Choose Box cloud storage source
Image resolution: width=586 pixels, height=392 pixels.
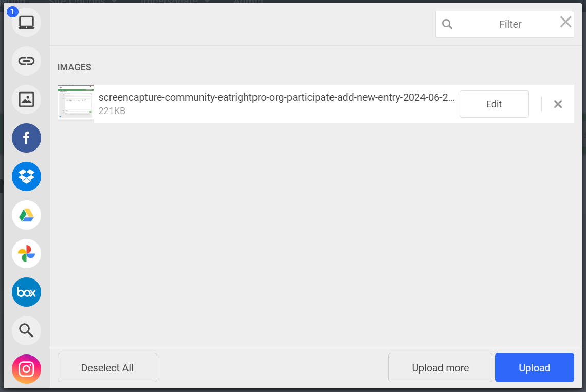(x=26, y=292)
